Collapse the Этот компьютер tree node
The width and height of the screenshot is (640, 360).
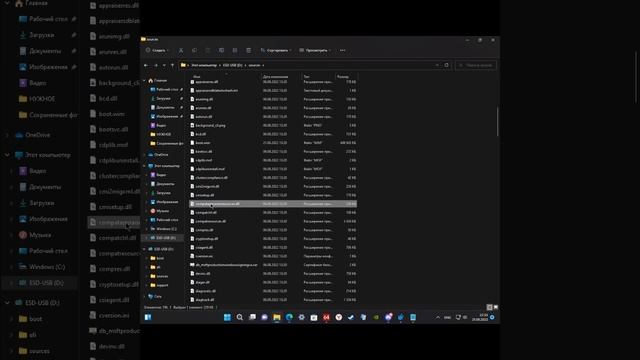(x=144, y=166)
